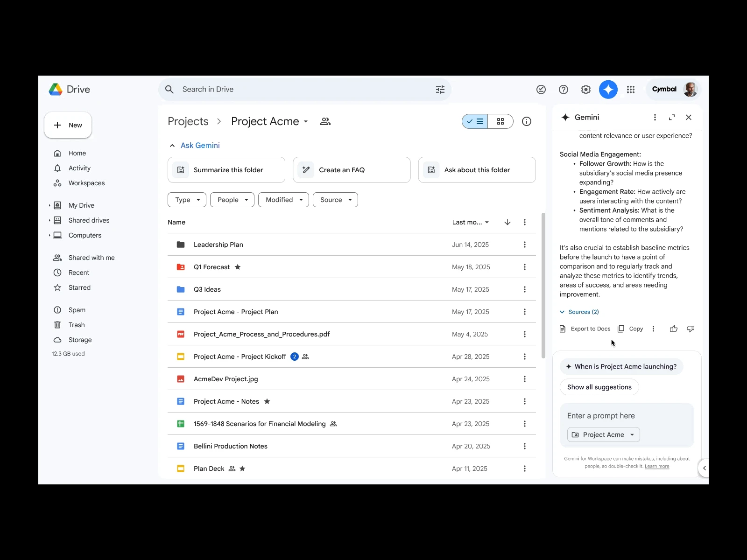
Task: Close the Gemini side panel
Action: (689, 117)
